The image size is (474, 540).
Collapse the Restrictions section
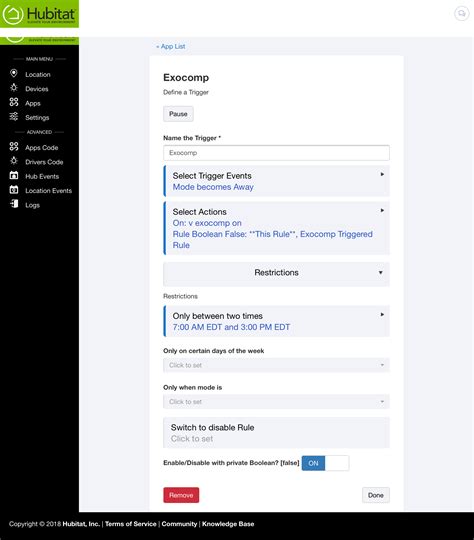pos(276,273)
